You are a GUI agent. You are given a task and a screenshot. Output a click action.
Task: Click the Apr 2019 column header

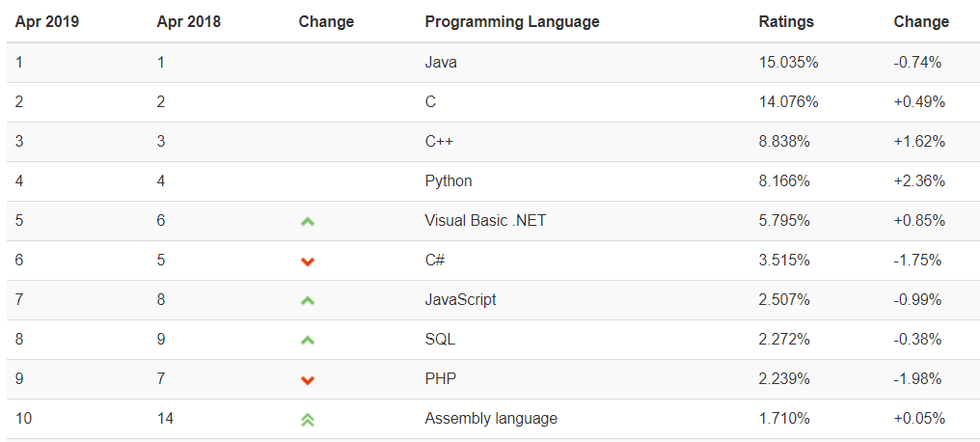[47, 22]
